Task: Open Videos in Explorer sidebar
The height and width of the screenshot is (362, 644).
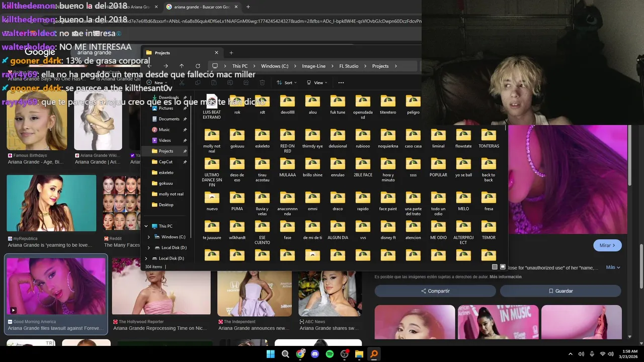Action: 165,140
